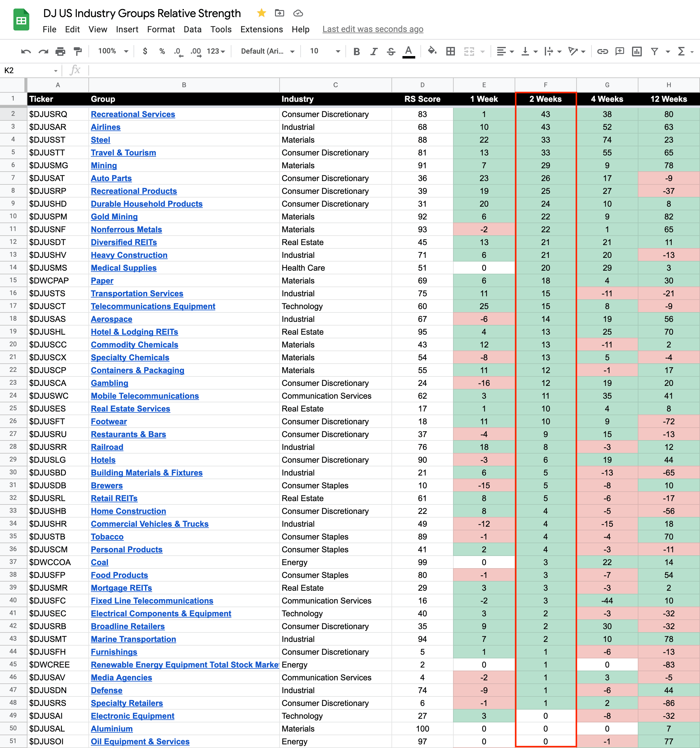Open the Recreational Services link

(x=133, y=114)
